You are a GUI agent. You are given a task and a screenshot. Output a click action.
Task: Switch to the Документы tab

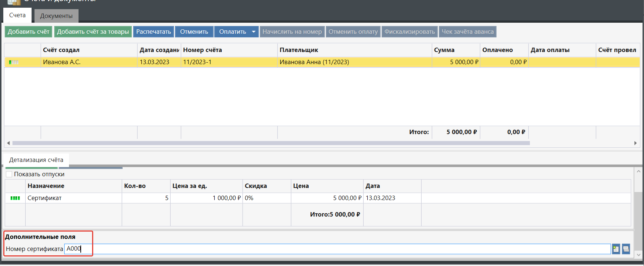(x=56, y=16)
